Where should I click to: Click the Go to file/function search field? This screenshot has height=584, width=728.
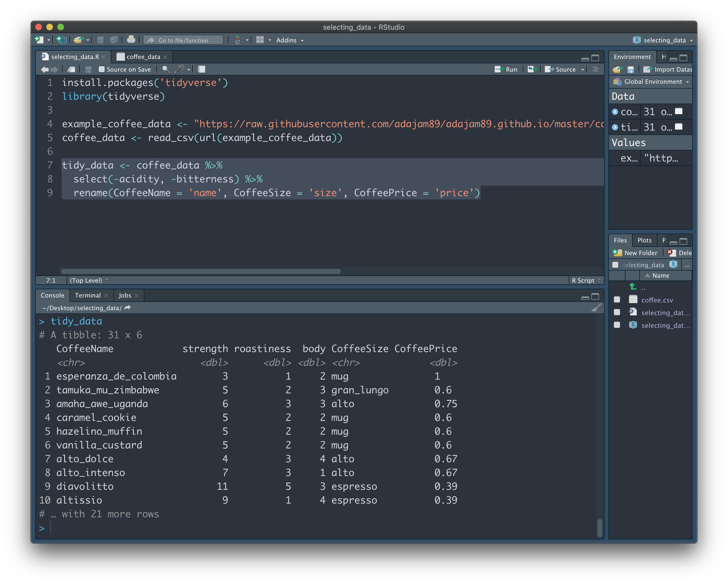click(x=183, y=40)
